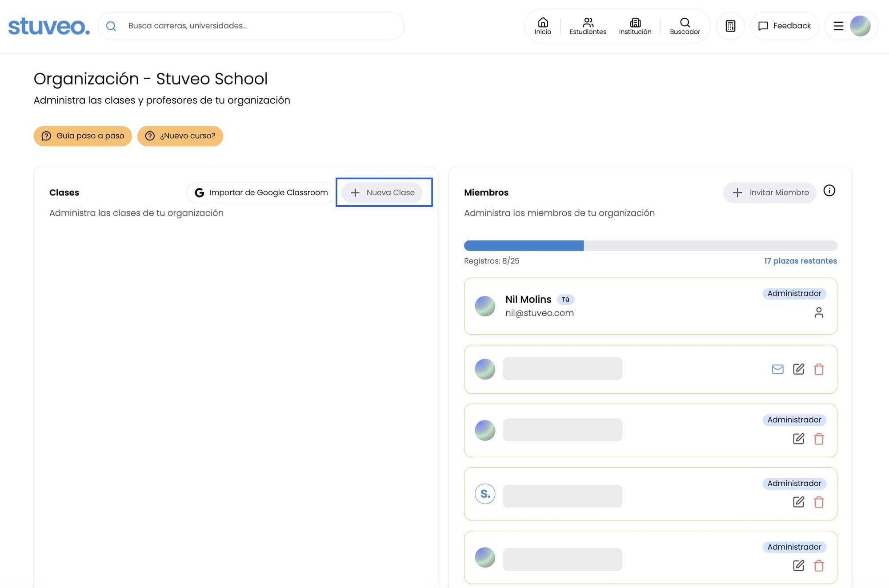Delete the member with the 'S.' avatar
The width and height of the screenshot is (889, 588).
coord(819,502)
